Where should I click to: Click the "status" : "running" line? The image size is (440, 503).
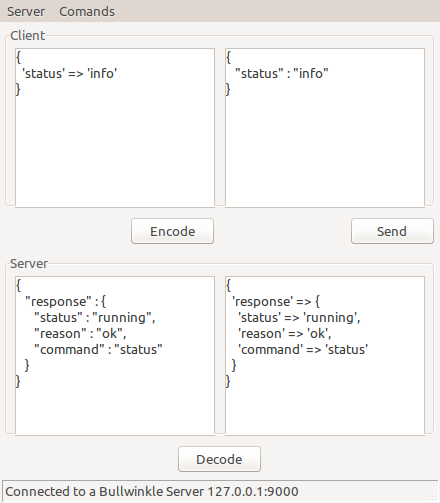point(95,318)
